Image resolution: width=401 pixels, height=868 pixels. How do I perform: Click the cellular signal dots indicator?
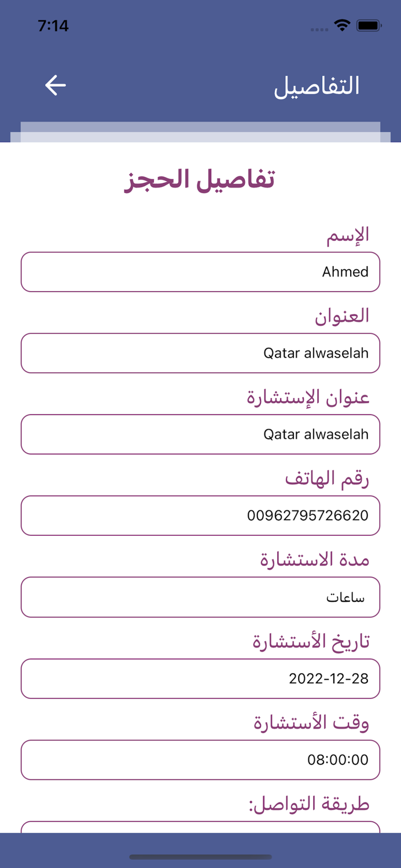pyautogui.click(x=319, y=27)
